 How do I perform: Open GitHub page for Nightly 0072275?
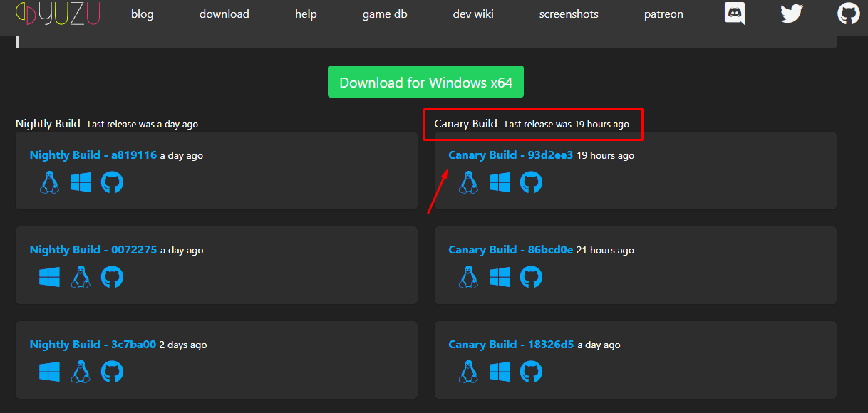112,277
